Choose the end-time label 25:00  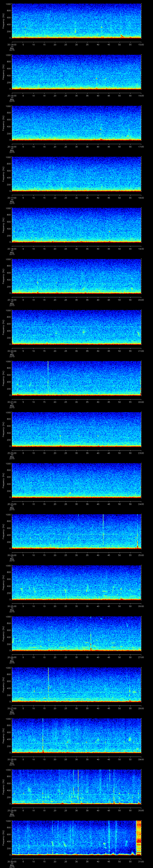pos(141,555)
